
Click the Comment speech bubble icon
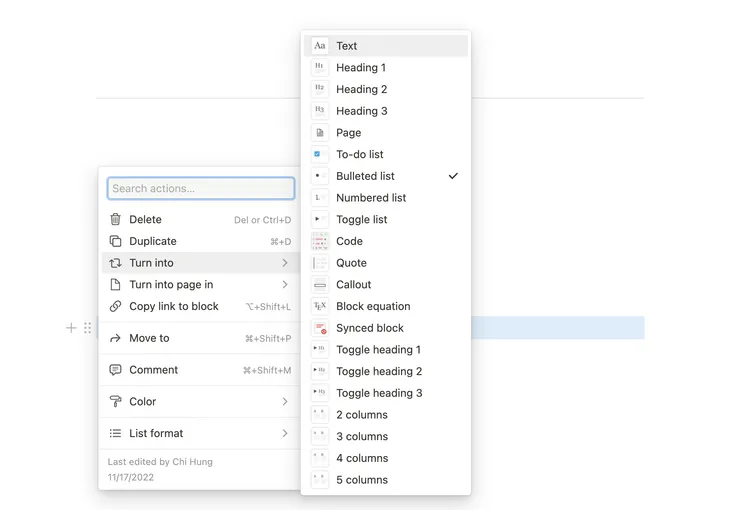[115, 370]
